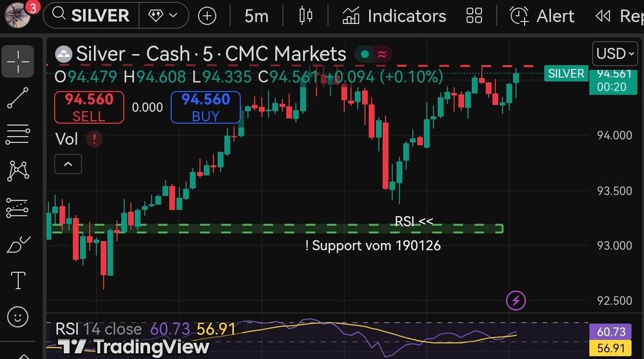This screenshot has width=644, height=359.
Task: Create an Alert
Action: click(x=542, y=16)
